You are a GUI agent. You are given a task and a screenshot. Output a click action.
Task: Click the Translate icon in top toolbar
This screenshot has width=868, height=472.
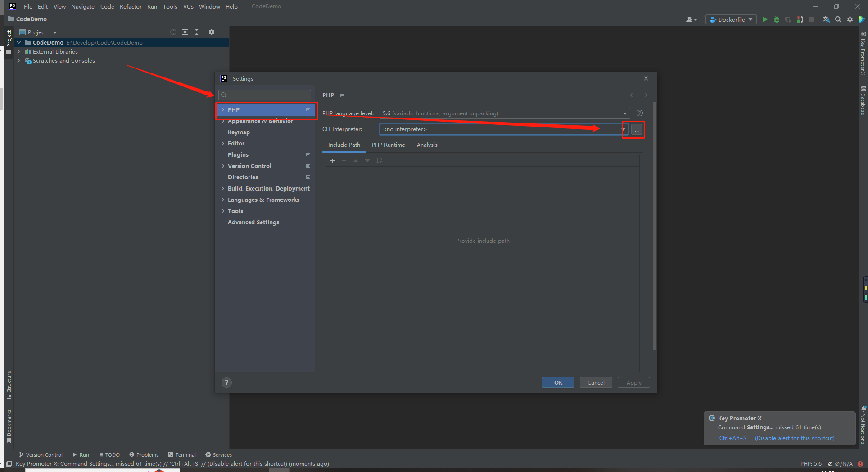826,19
